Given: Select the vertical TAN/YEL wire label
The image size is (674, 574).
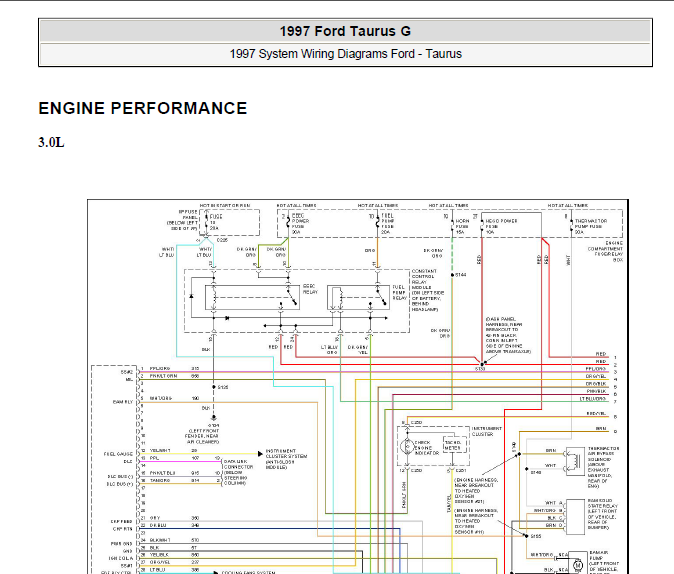Looking at the screenshot, I should coord(449,503).
